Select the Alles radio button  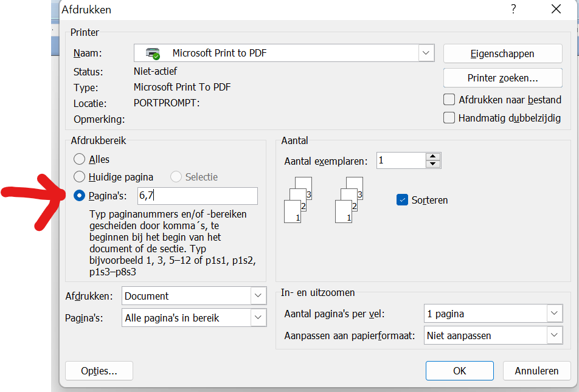[79, 159]
